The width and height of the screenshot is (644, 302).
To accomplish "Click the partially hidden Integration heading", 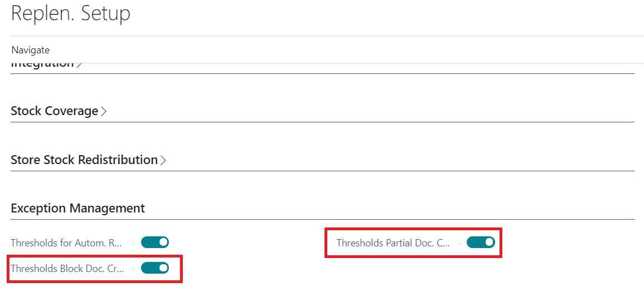I will click(42, 65).
